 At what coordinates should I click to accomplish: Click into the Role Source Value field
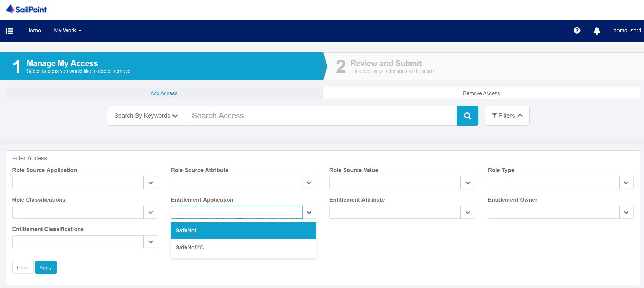pos(395,183)
